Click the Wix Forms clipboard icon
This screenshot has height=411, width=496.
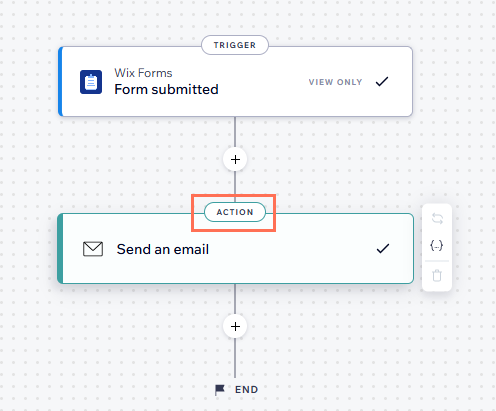[x=91, y=82]
